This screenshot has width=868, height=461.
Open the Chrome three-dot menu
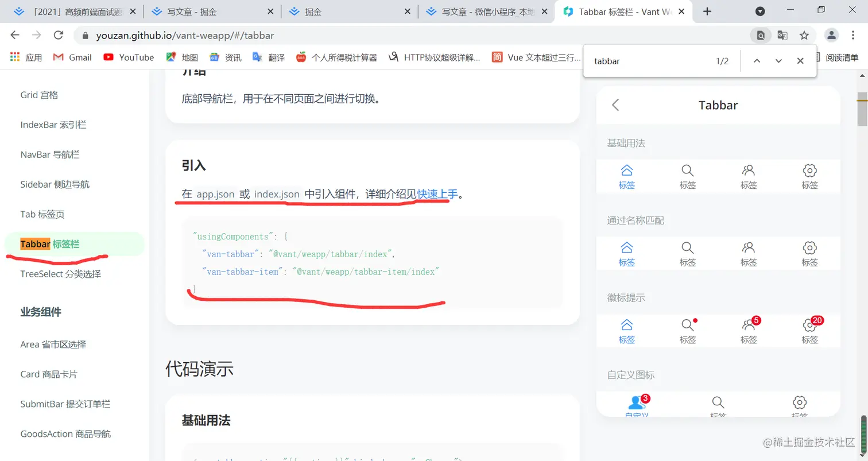pyautogui.click(x=854, y=35)
